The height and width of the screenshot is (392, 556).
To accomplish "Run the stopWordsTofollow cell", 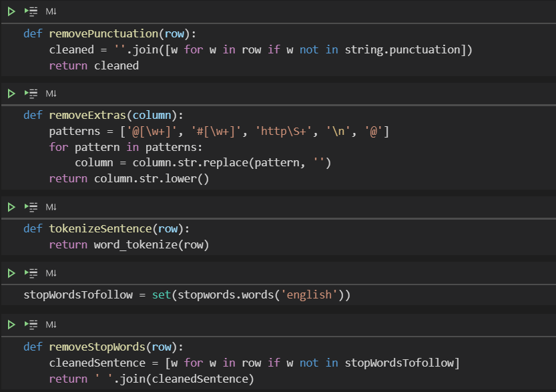I will (x=11, y=273).
